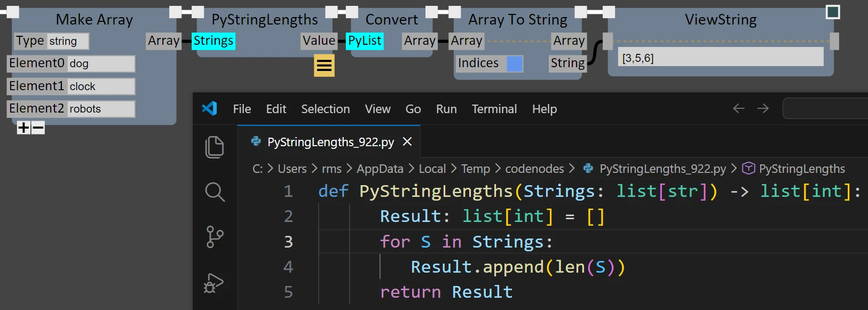Image resolution: width=868 pixels, height=310 pixels.
Task: Click the Go Forward arrow
Action: tap(763, 108)
